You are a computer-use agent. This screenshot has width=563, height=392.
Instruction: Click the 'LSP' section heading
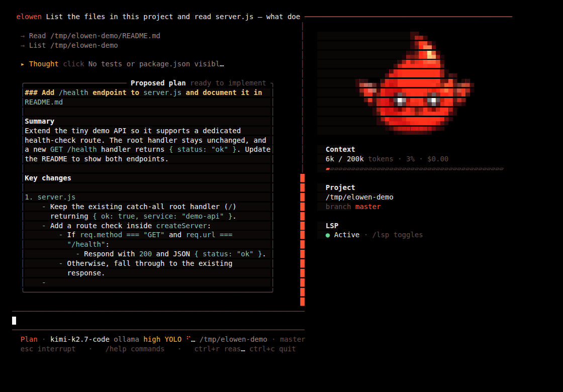[x=332, y=226]
